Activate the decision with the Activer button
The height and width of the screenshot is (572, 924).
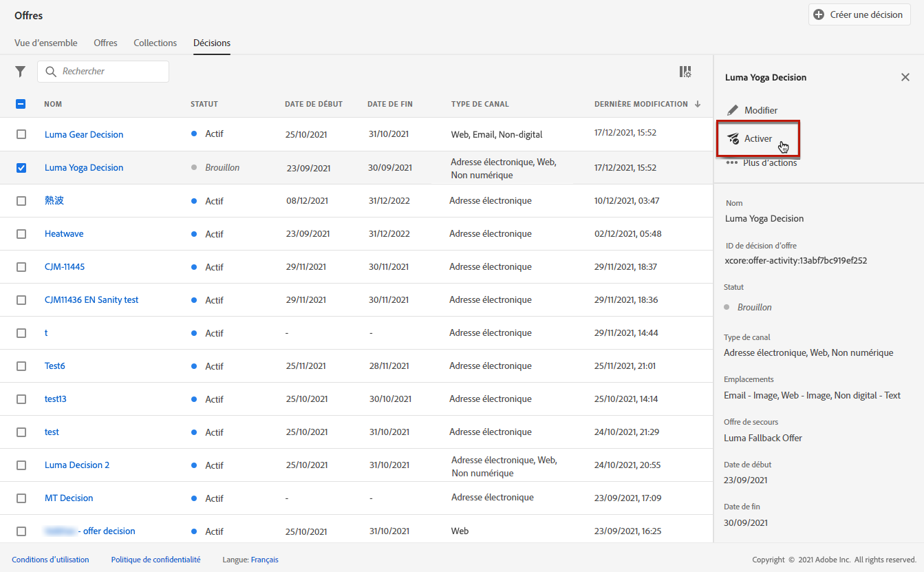[758, 139]
